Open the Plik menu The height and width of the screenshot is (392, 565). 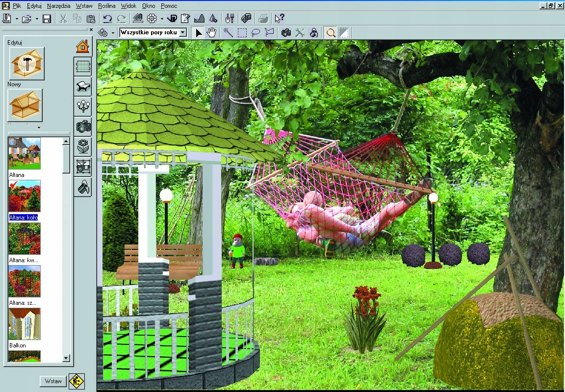point(17,6)
